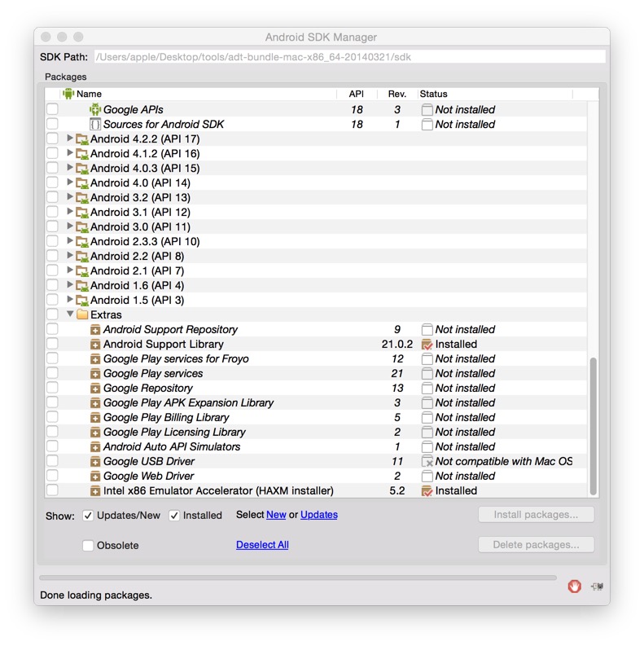Image resolution: width=644 pixels, height=646 pixels.
Task: Click the Google Play services package icon
Action: 95,374
